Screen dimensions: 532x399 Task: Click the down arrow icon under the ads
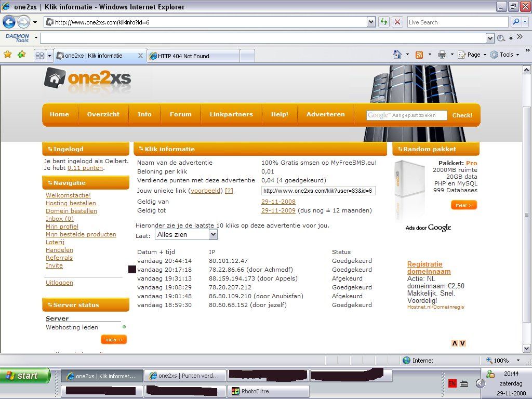point(462,343)
